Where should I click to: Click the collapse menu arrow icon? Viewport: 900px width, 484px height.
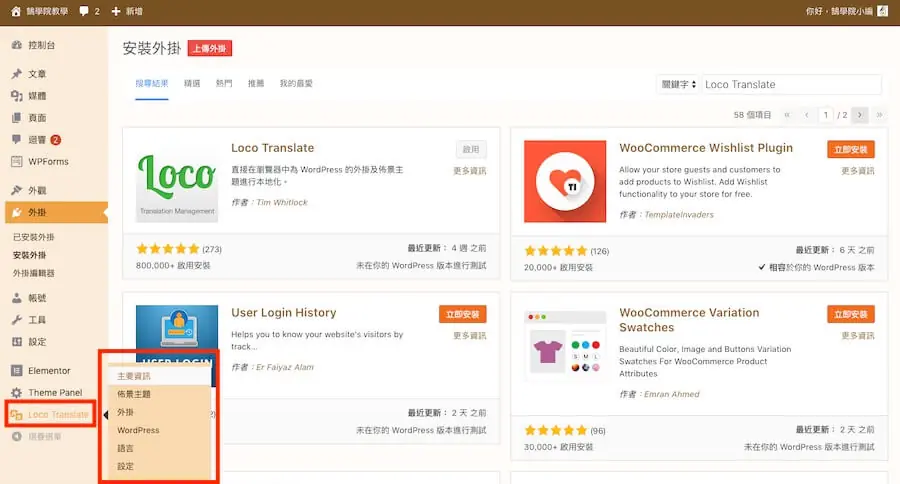(17, 436)
